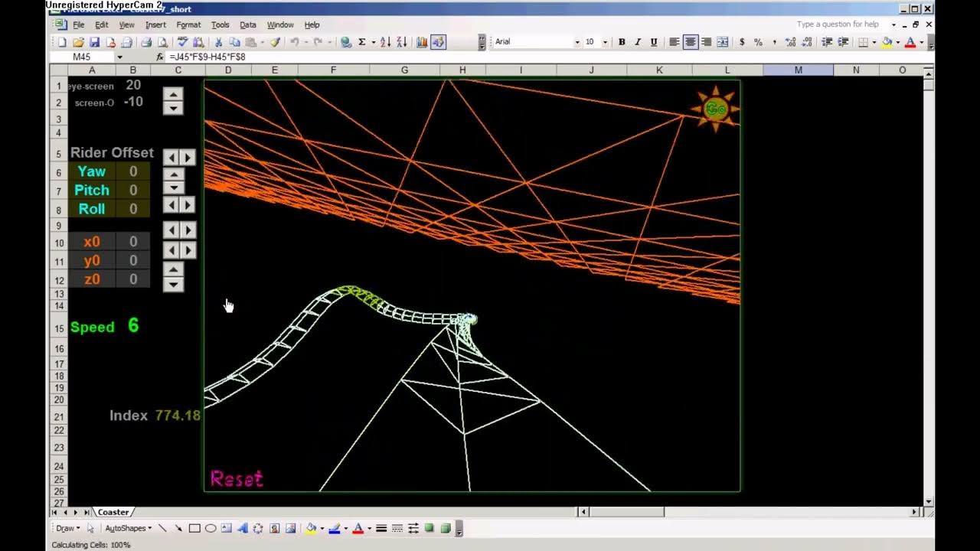Image resolution: width=980 pixels, height=551 pixels.
Task: Click the Yaw right arrow button
Action: [188, 157]
